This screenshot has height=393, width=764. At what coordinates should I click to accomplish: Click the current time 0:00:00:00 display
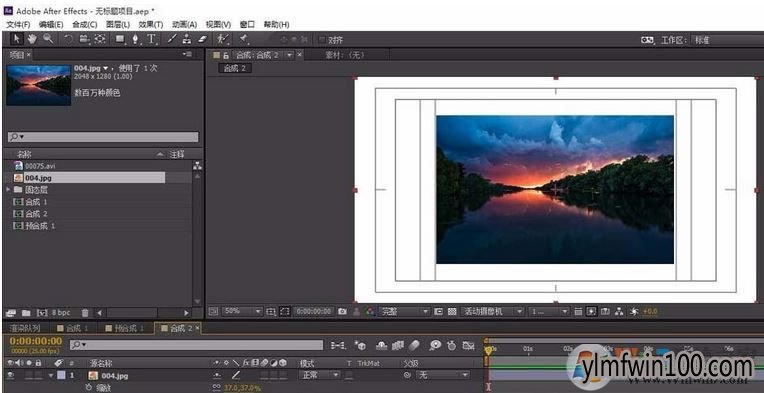(36, 341)
